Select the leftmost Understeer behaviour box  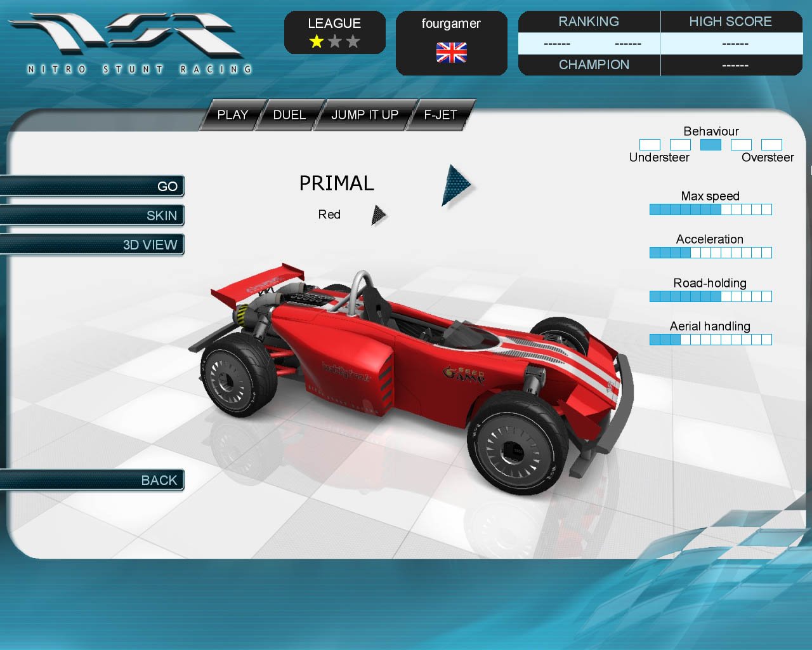click(650, 145)
